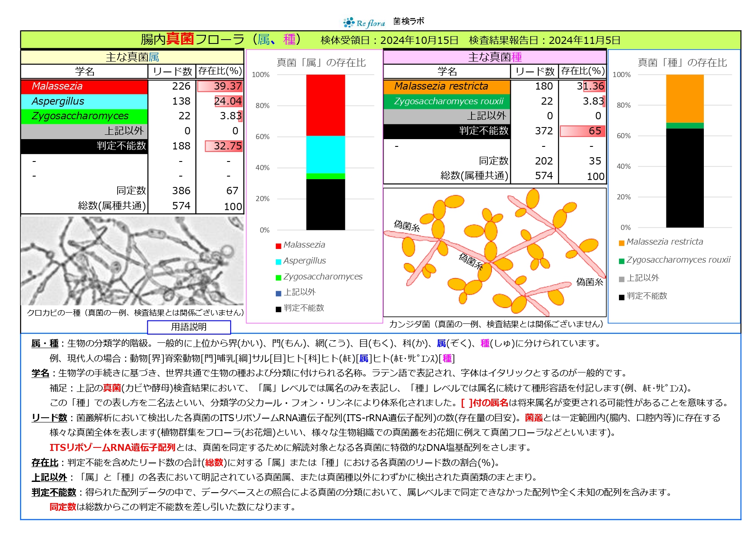Click the red Malassezia row in genus table
This screenshot has height=534, width=756.
pos(84,86)
